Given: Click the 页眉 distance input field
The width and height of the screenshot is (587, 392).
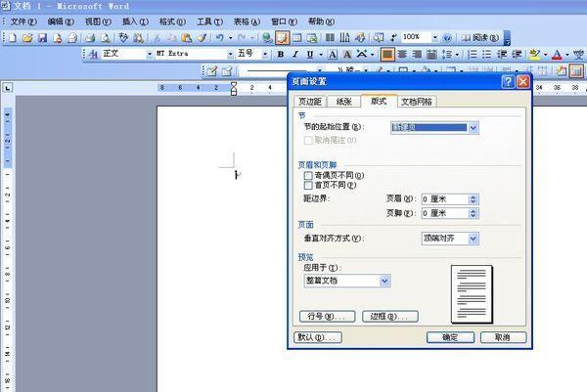Looking at the screenshot, I should [x=443, y=199].
